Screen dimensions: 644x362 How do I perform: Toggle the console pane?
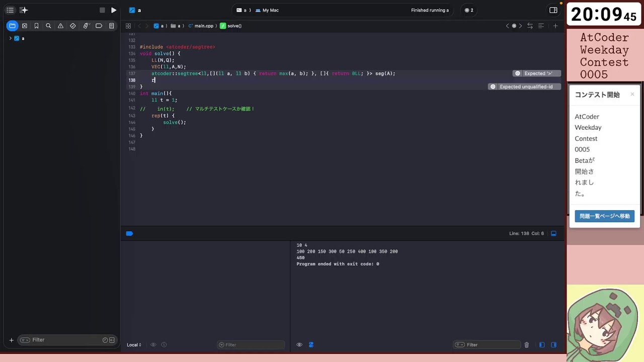click(554, 345)
